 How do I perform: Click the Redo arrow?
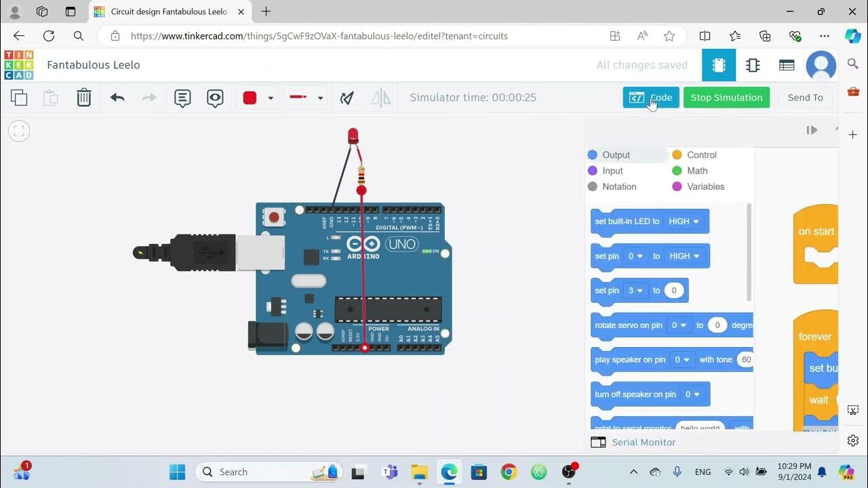coord(149,98)
